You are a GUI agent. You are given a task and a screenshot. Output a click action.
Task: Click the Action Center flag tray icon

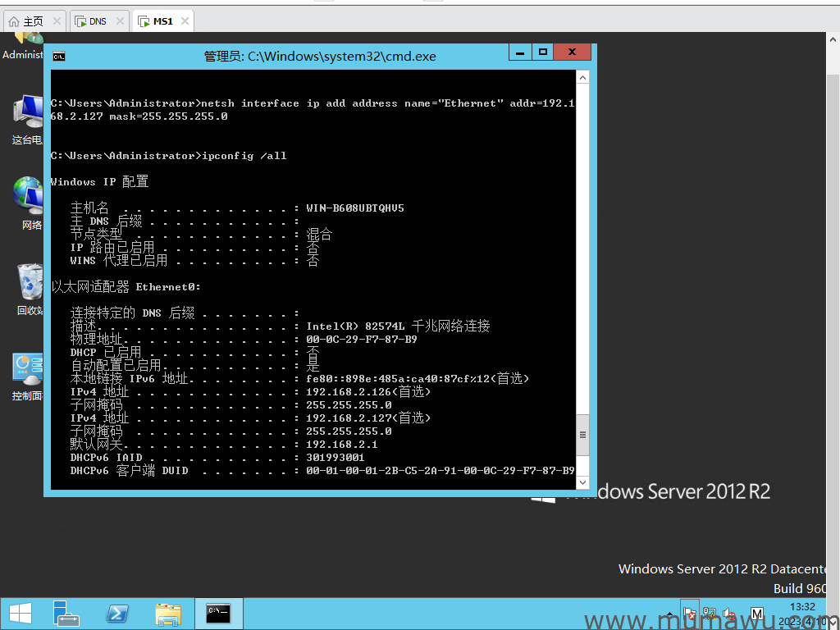click(690, 614)
